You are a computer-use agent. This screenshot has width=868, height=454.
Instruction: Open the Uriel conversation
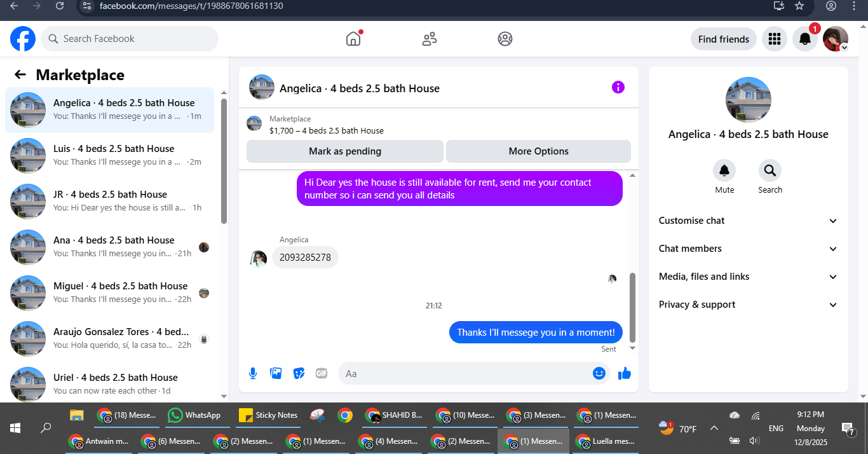(109, 382)
